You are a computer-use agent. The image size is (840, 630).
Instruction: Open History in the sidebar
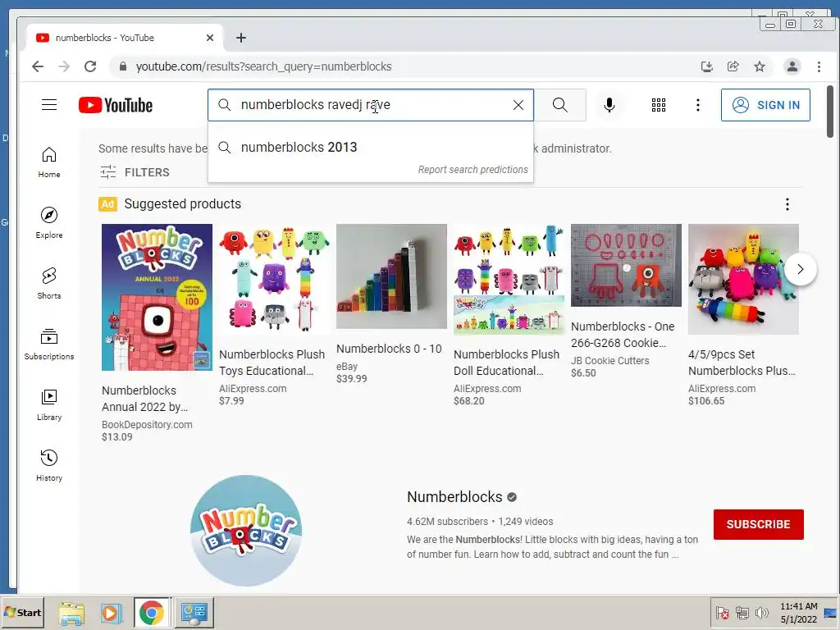pos(49,465)
